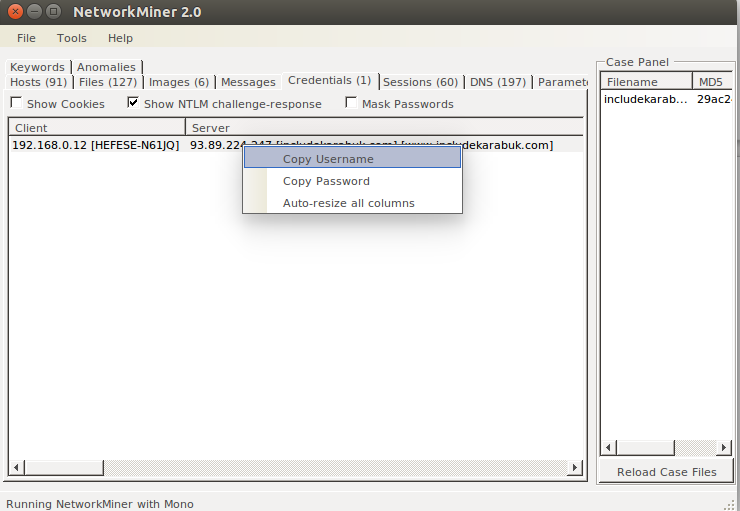Open the Help menu
The width and height of the screenshot is (740, 511).
coord(120,38)
